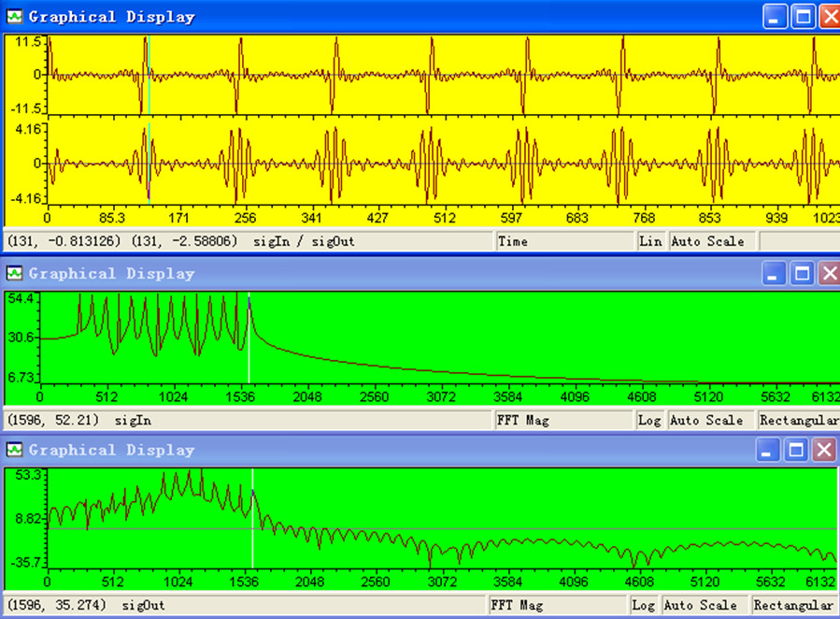
Task: Close the sigIn FFT Mag window
Action: click(830, 274)
